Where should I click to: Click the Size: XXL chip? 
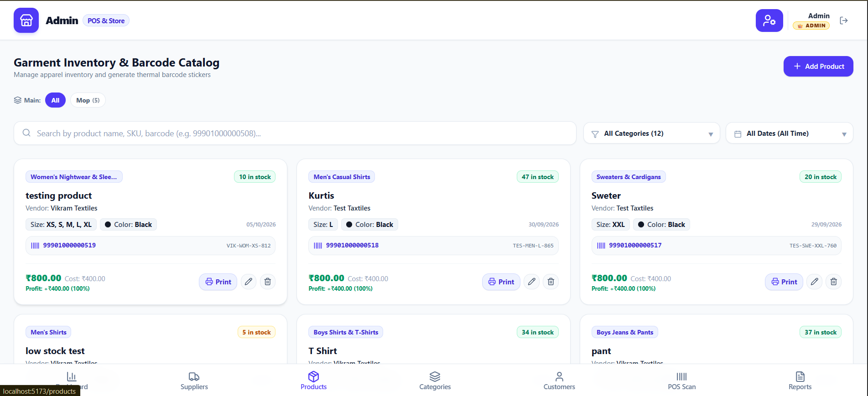(x=611, y=225)
